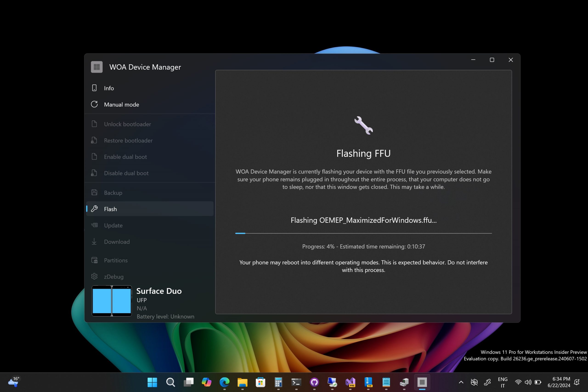The height and width of the screenshot is (392, 588).
Task: Open the weather widget showing 16°
Action: 14,382
